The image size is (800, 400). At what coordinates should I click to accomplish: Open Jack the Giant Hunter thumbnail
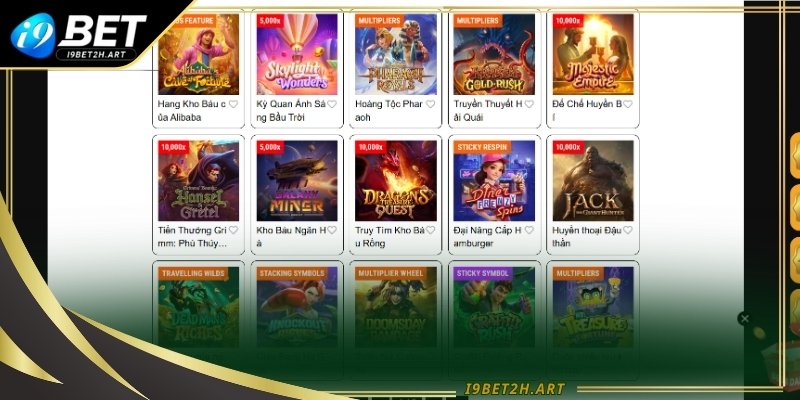pyautogui.click(x=593, y=181)
